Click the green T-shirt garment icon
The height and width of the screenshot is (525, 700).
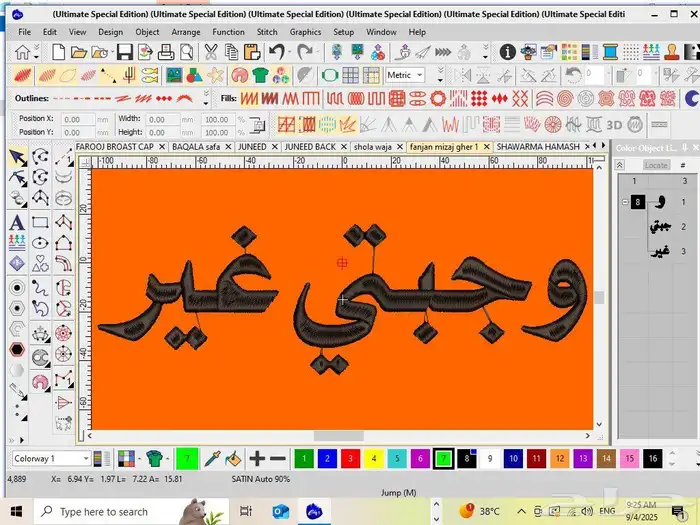(x=260, y=75)
